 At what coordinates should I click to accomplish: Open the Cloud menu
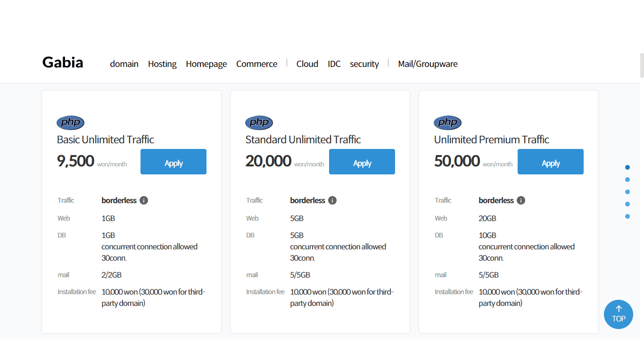tap(307, 64)
